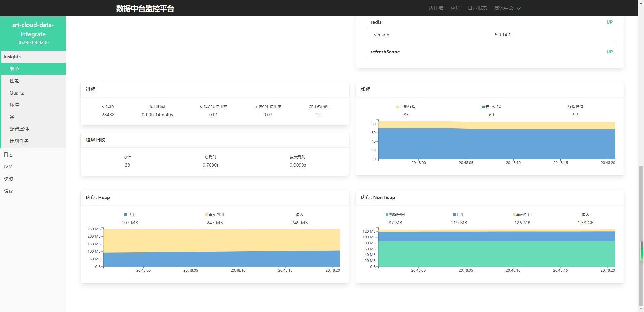Click the blue 已用 Heap legend swatch
This screenshot has height=312, width=644.
(x=125, y=214)
